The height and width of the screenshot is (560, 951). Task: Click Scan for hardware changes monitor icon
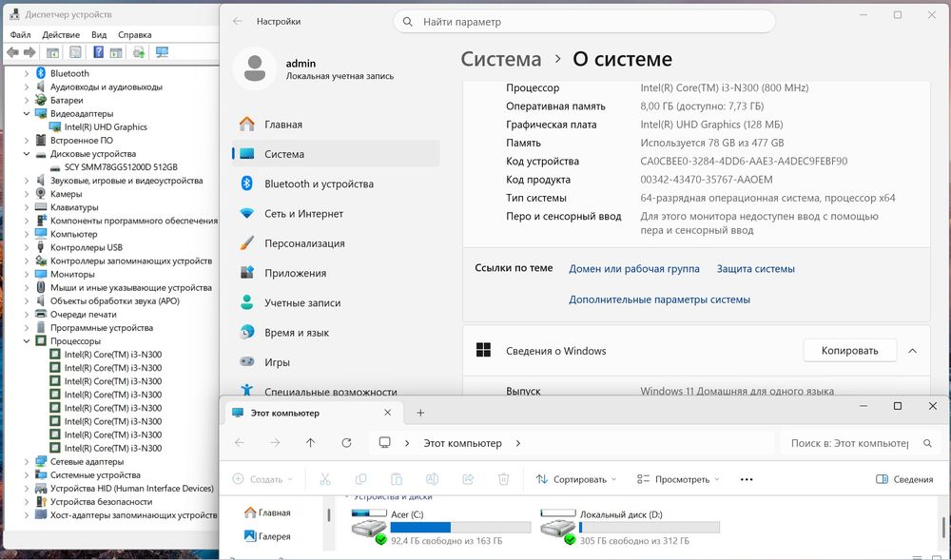[x=162, y=52]
